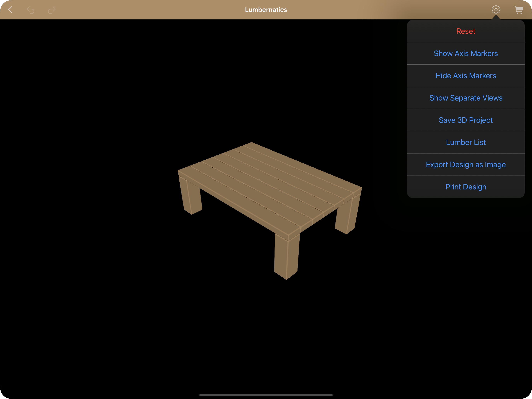Save the 3D Project

coord(466,120)
